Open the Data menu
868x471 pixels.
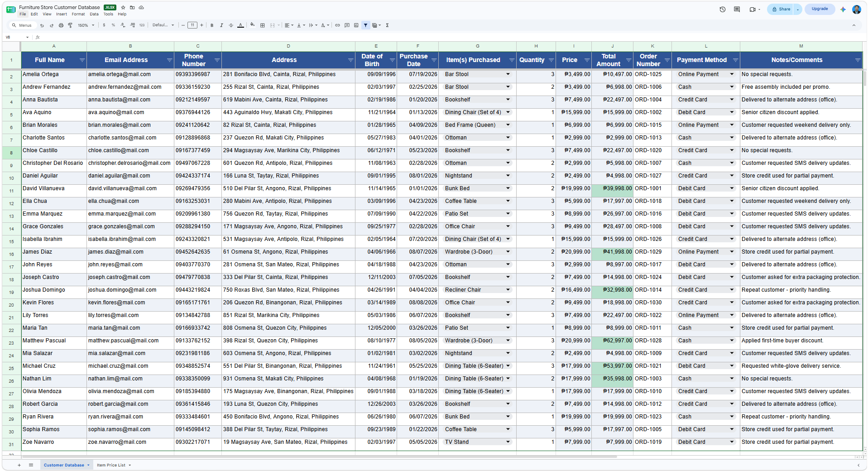tap(94, 14)
